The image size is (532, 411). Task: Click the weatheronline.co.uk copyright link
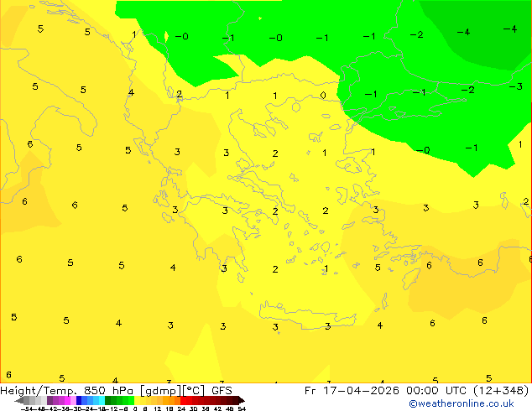click(x=462, y=403)
